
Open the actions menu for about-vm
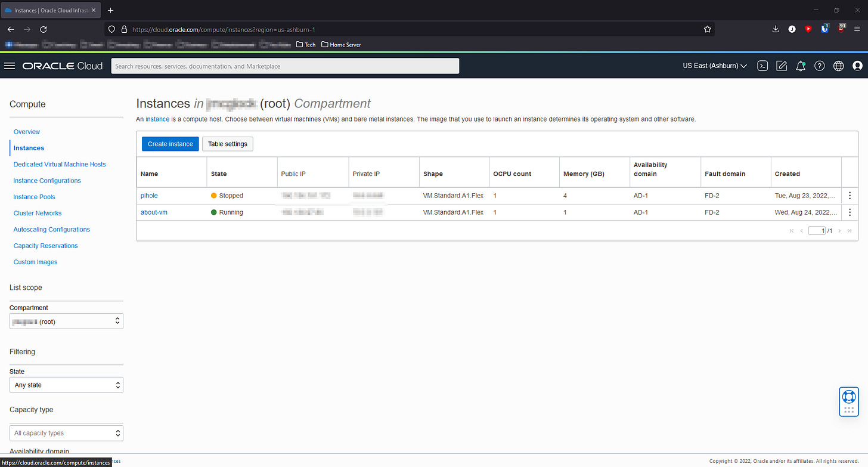point(850,212)
